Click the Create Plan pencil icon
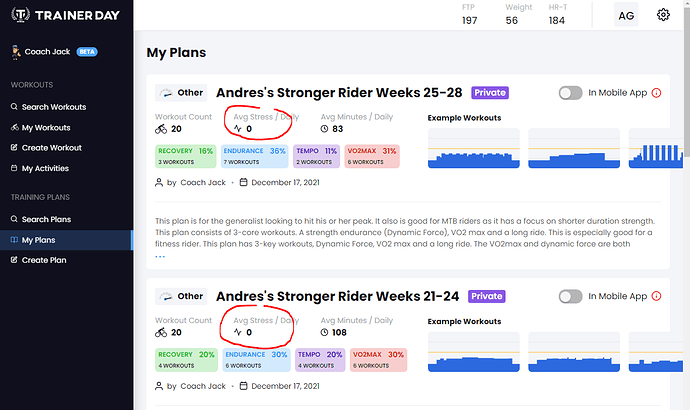The width and height of the screenshot is (690, 410). pos(14,260)
